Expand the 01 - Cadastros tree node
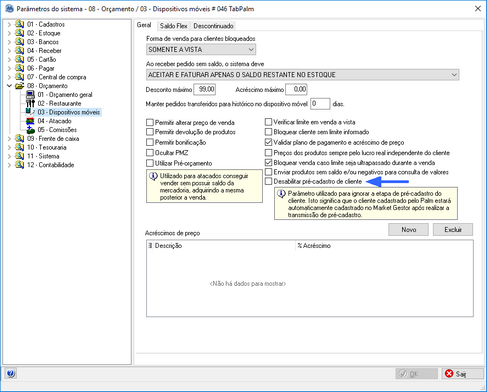The width and height of the screenshot is (487, 392). coord(9,24)
